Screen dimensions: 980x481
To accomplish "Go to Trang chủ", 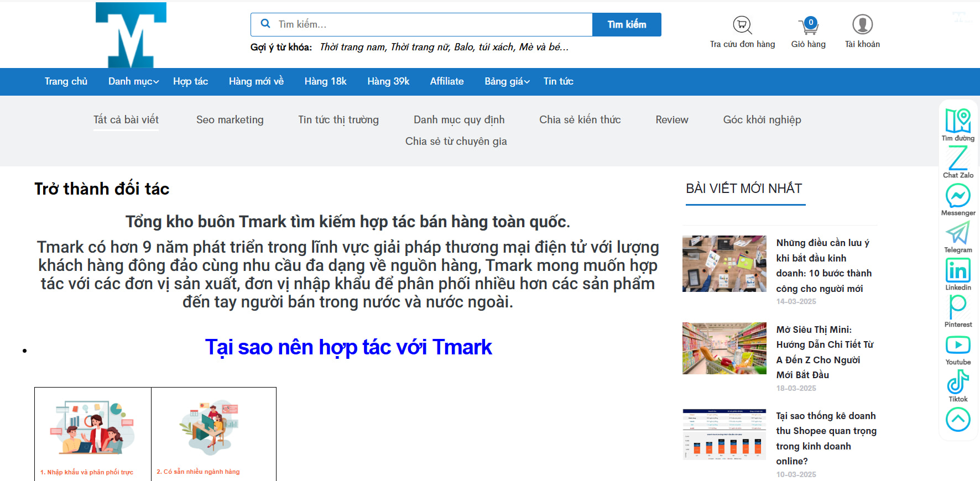I will pos(66,81).
